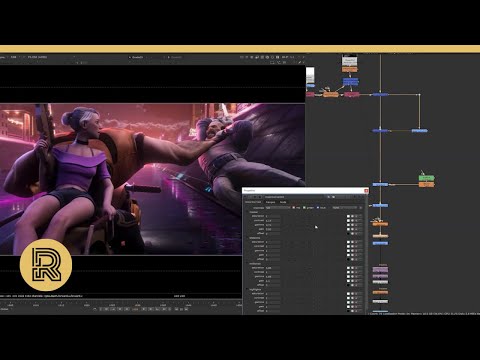Switch to the Node tab

point(283,202)
